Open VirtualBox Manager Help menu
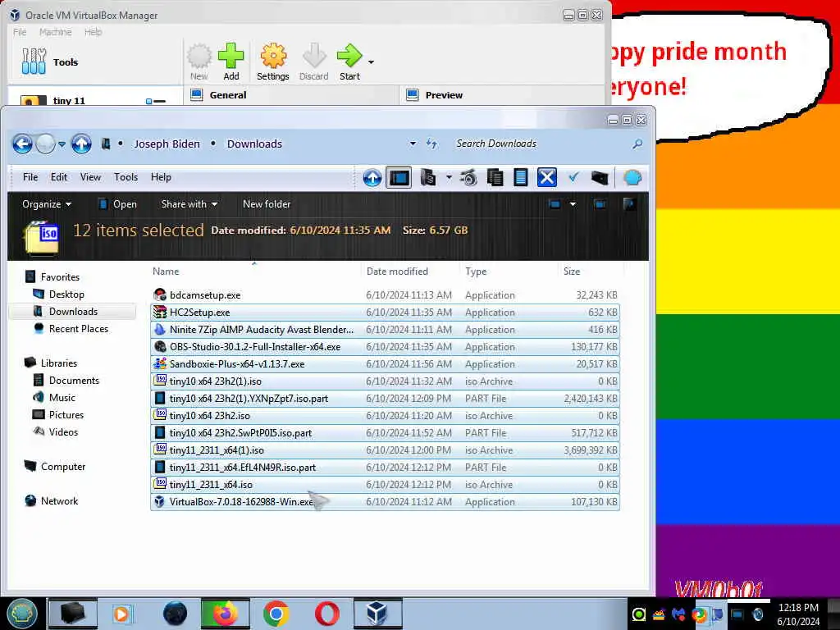Viewport: 840px width, 630px height. tap(93, 32)
